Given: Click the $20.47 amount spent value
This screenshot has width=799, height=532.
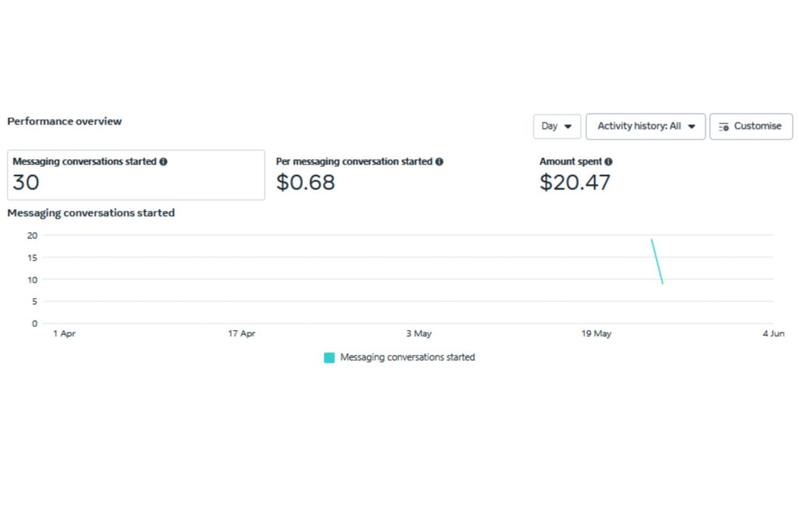Looking at the screenshot, I should click(x=575, y=183).
